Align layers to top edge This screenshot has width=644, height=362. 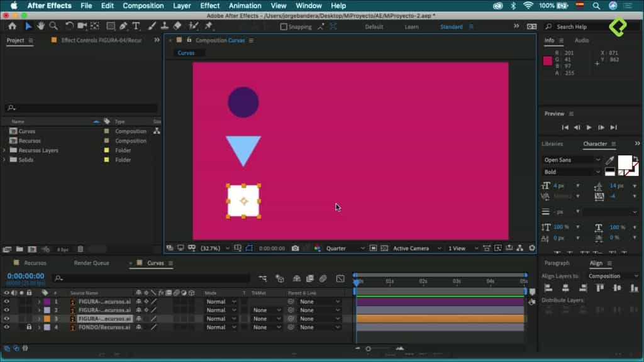click(x=600, y=288)
